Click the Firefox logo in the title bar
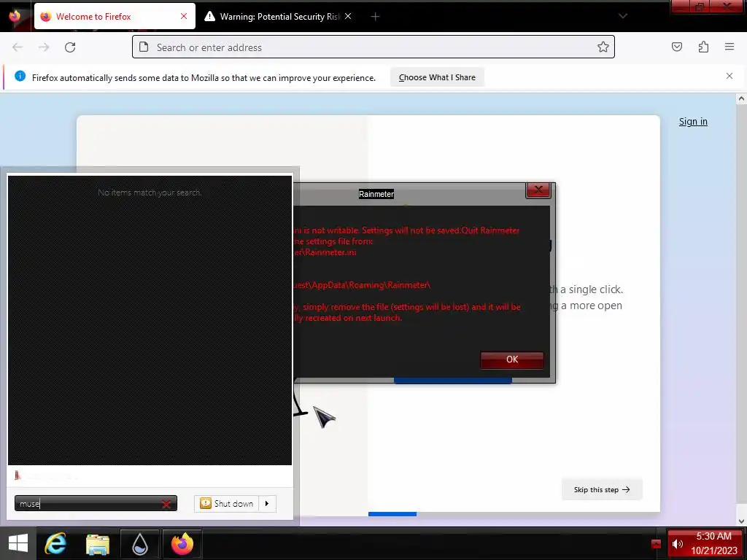This screenshot has height=560, width=747. pyautogui.click(x=15, y=16)
